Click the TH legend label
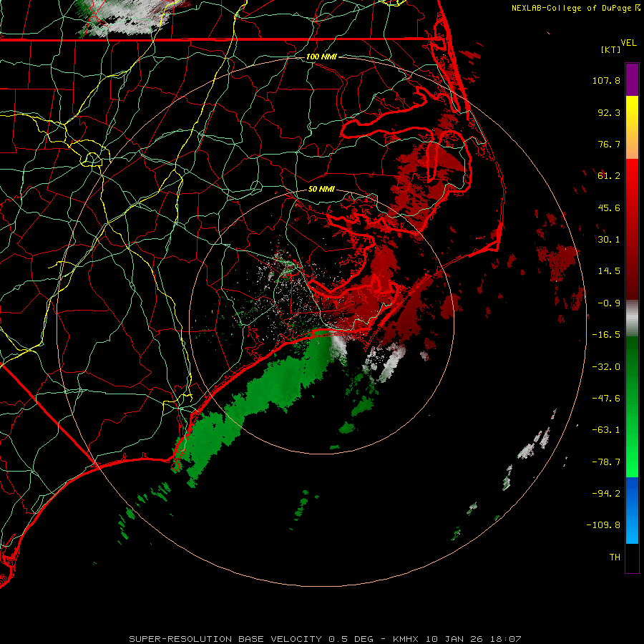The height and width of the screenshot is (644, 644). pos(615,557)
